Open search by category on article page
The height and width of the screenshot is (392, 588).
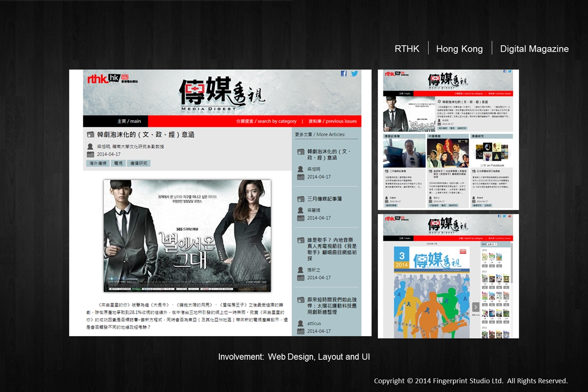pos(266,121)
